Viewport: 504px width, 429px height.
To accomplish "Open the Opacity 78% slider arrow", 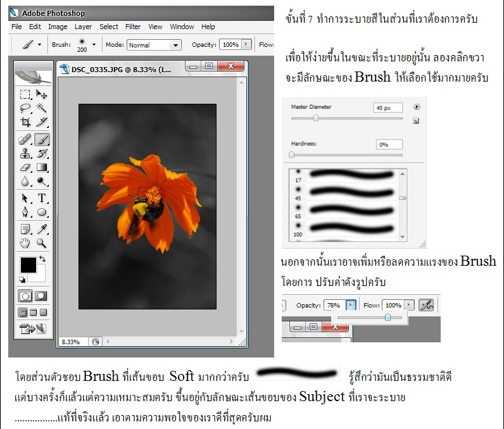I will 351,305.
